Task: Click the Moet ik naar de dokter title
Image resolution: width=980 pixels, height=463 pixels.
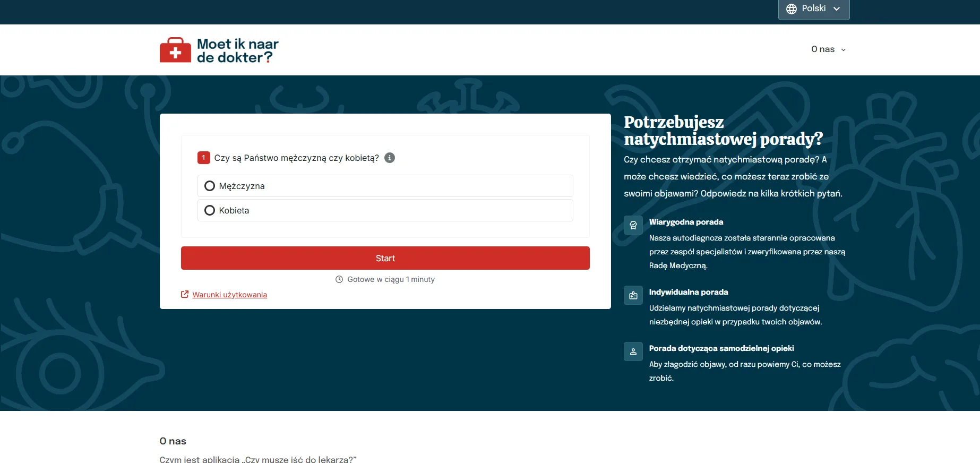Action: click(237, 50)
